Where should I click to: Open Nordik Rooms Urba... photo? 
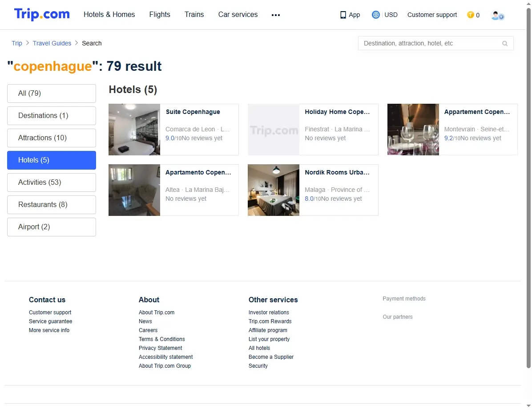[274, 190]
